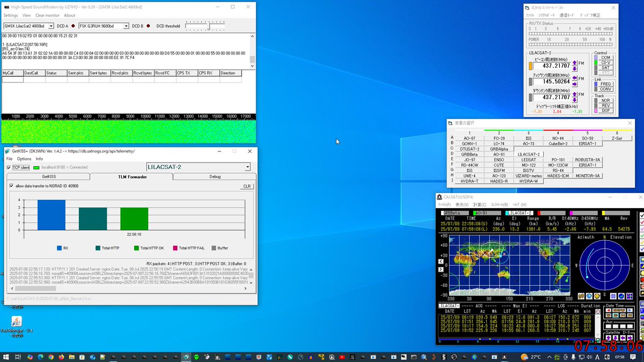The width and height of the screenshot is (644, 362).
Task: Click first icon below CALSAT32 azimuth plot
Action: (581, 296)
